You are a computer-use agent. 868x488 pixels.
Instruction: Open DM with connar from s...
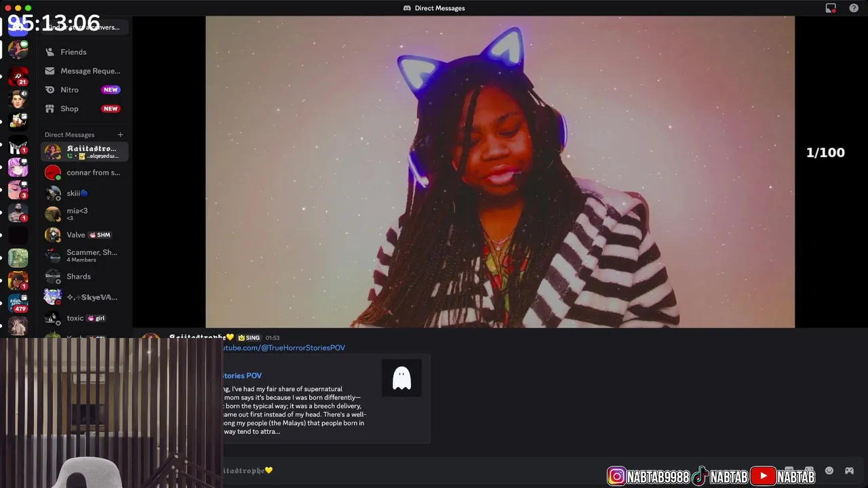[85, 173]
